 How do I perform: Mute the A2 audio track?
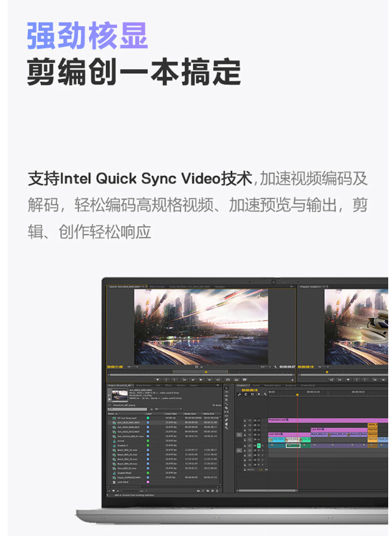[259, 450]
